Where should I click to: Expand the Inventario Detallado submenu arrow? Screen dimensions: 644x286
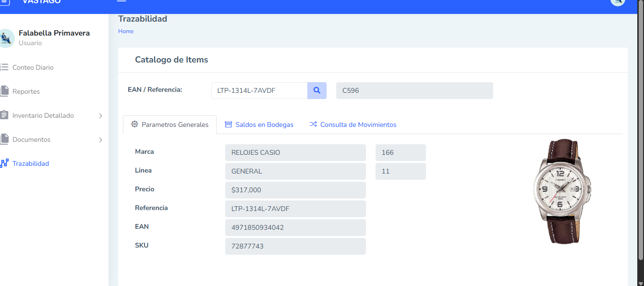[x=100, y=116]
